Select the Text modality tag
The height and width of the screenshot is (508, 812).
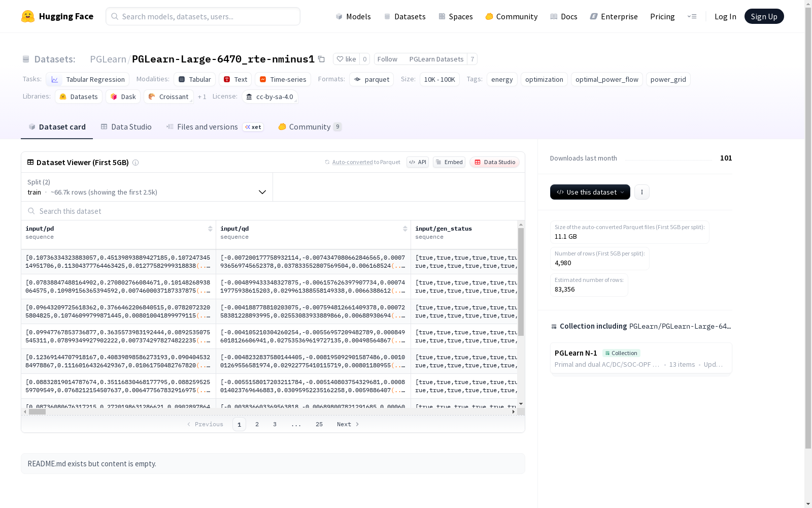point(235,79)
